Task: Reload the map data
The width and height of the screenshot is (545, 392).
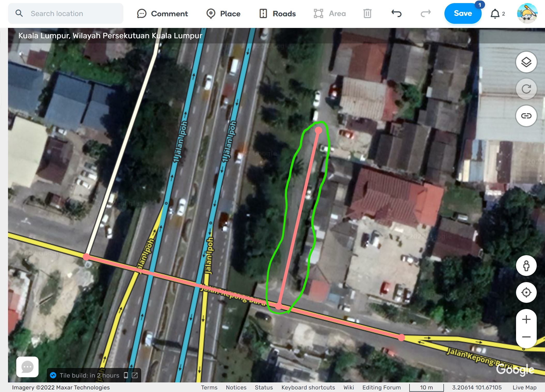Action: click(x=526, y=89)
